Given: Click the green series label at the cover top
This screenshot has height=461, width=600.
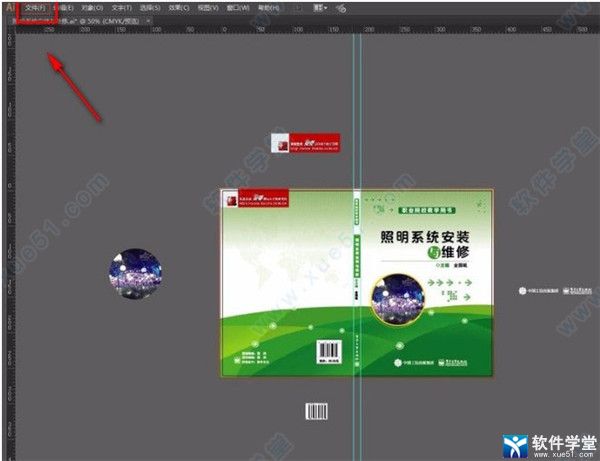Looking at the screenshot, I should coord(427,210).
